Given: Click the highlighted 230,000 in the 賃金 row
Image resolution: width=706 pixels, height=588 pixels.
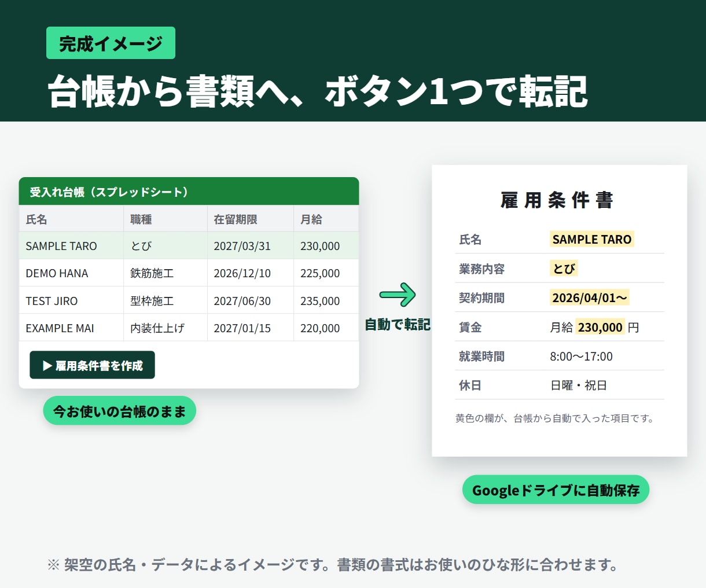Looking at the screenshot, I should click(600, 327).
